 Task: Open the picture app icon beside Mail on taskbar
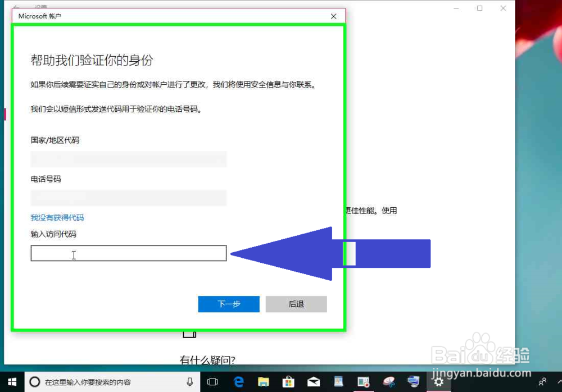tap(338, 382)
